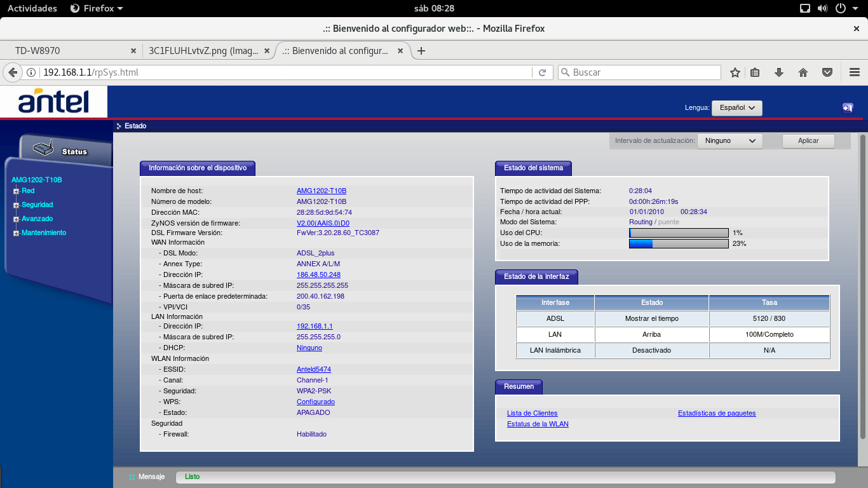Click the Listo status message

point(192,477)
